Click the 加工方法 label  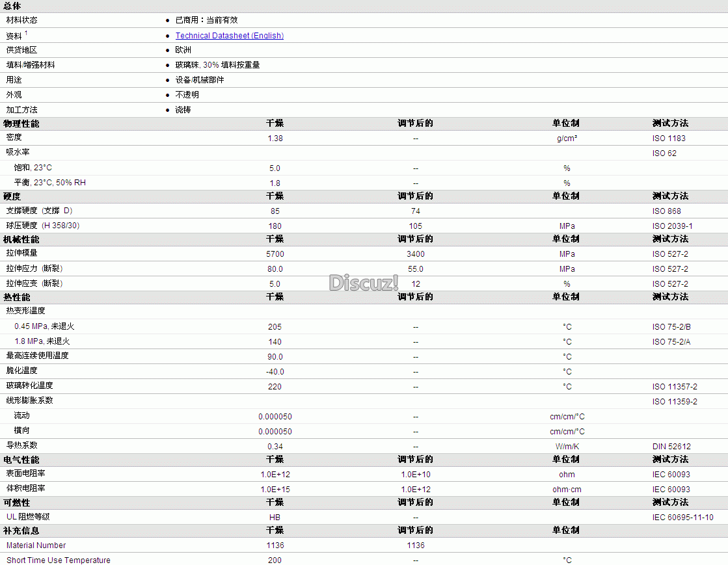[x=22, y=110]
